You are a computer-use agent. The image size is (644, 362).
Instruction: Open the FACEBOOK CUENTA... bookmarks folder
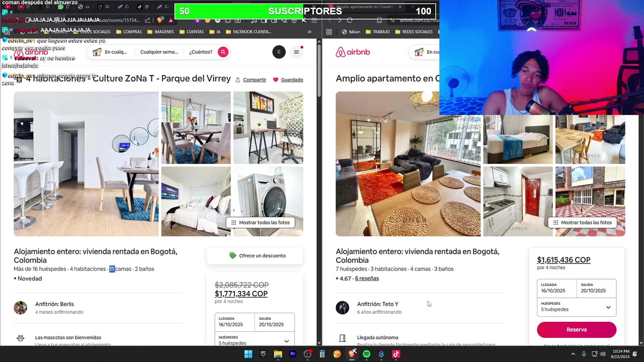249,32
